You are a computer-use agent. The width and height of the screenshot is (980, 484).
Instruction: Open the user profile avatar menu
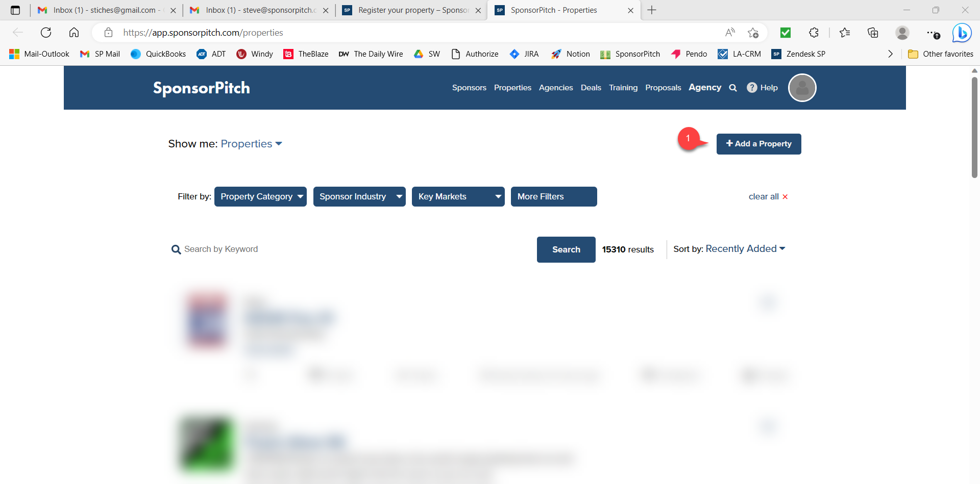802,88
